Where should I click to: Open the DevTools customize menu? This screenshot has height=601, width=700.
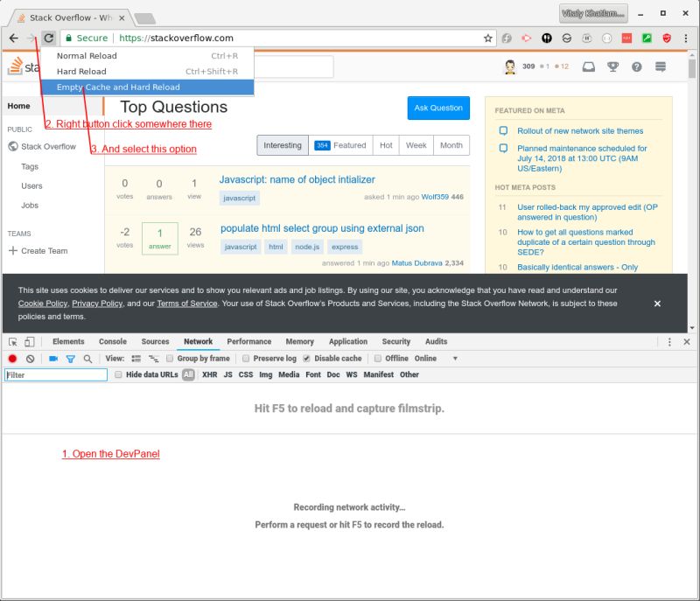[669, 342]
